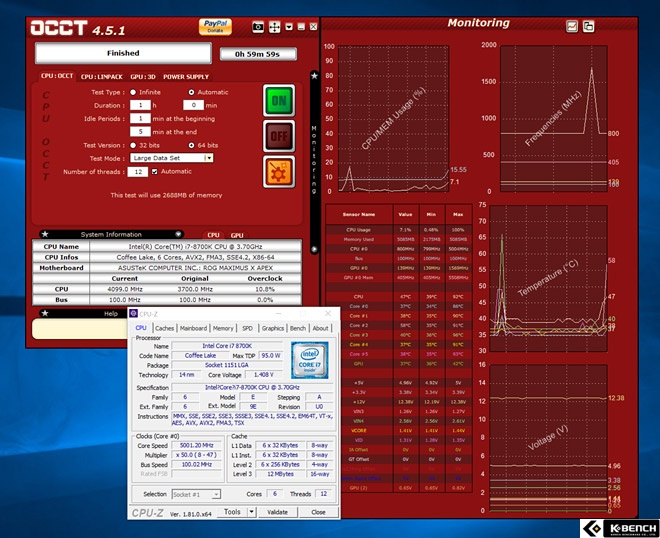Click the CPU/MEM Usage graph
This screenshot has width=660, height=538.
(393, 119)
